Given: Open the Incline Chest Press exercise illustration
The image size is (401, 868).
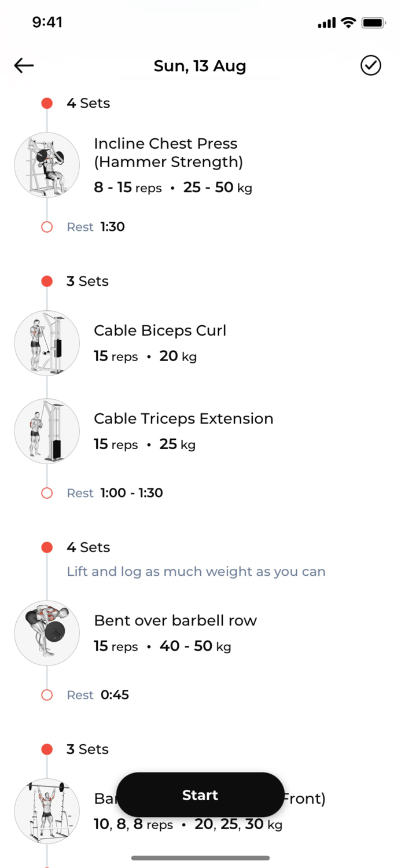Looking at the screenshot, I should point(47,164).
